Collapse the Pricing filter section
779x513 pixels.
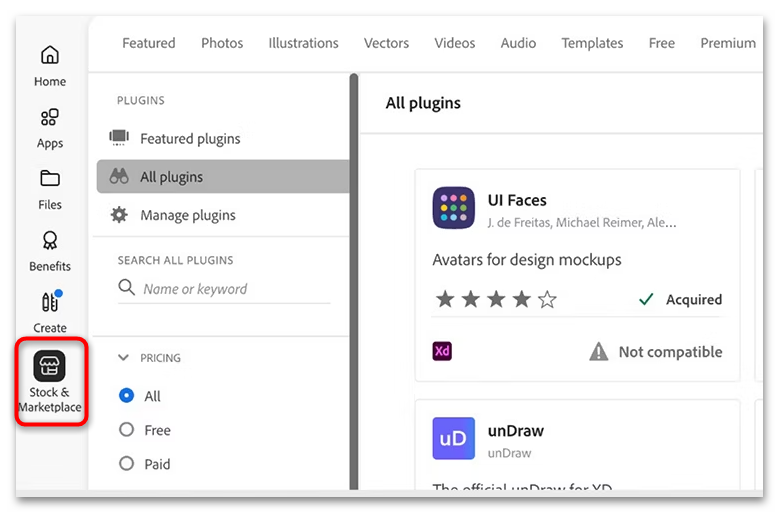tap(124, 358)
